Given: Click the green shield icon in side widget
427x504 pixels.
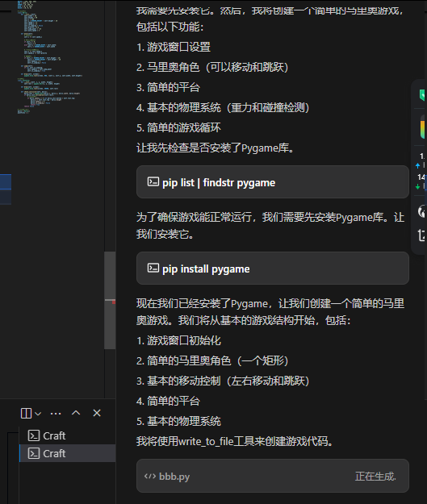Looking at the screenshot, I should point(423,95).
